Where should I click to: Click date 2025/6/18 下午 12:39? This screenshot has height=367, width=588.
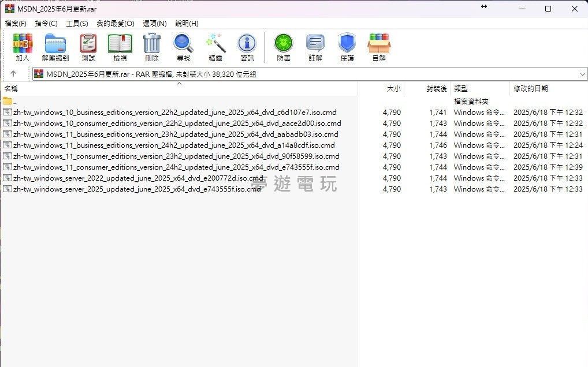[x=548, y=167]
